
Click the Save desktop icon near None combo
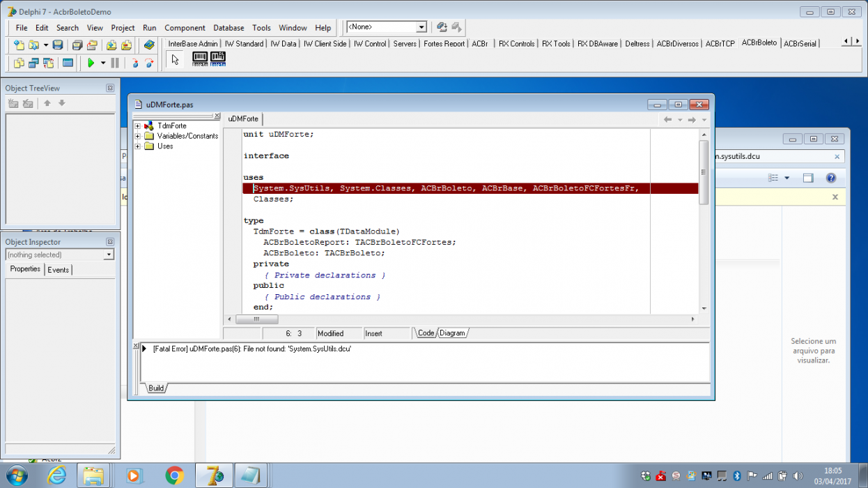pyautogui.click(x=442, y=27)
